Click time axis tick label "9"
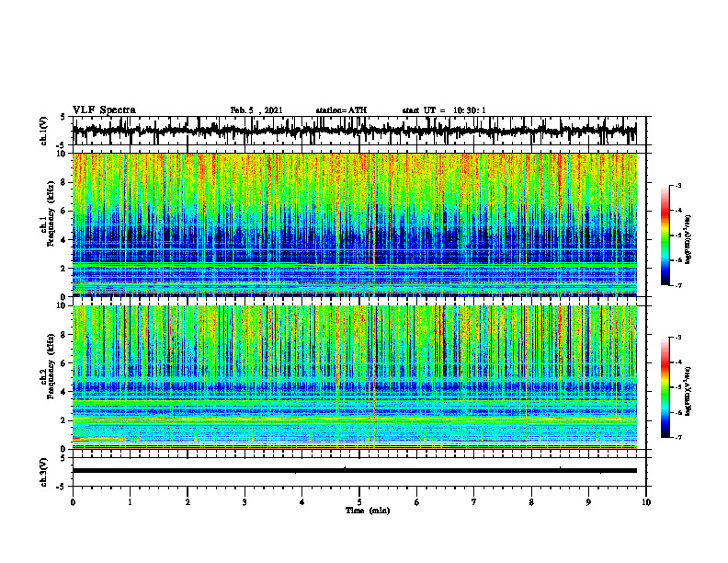Image resolution: width=728 pixels, height=563 pixels. point(588,502)
